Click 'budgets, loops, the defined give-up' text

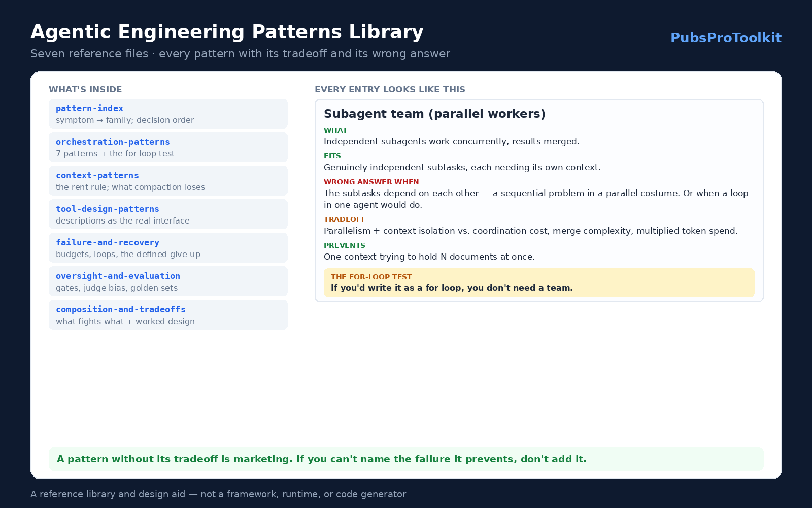[128, 255]
